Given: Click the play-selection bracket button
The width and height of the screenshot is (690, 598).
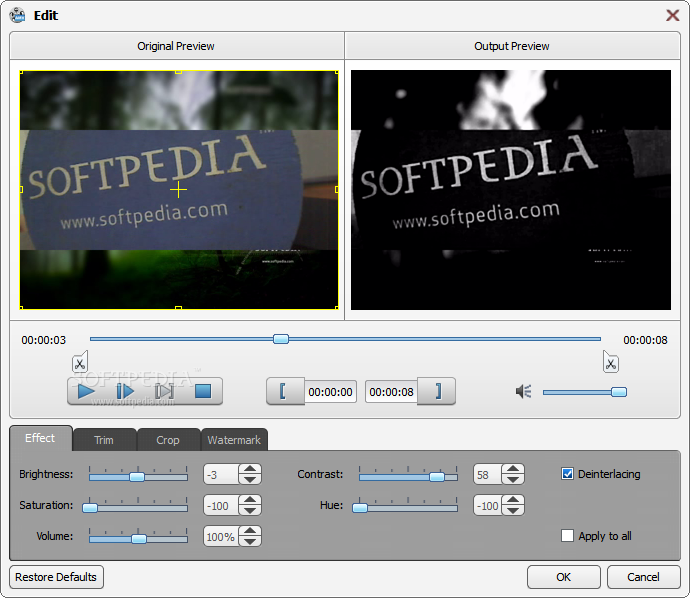Looking at the screenshot, I should click(x=164, y=391).
